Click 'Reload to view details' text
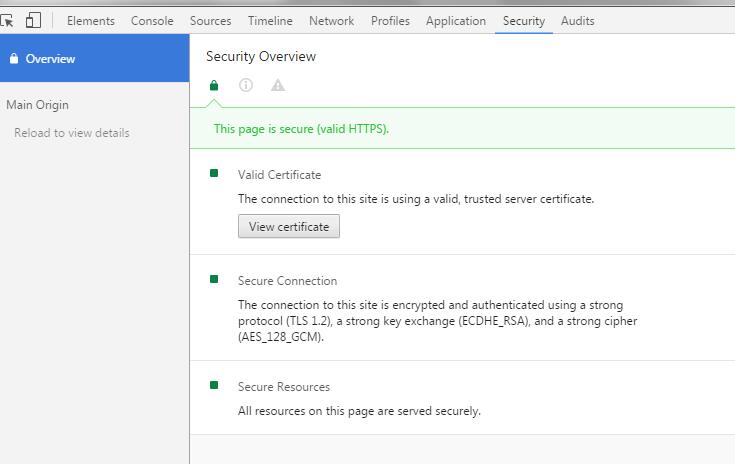735x464 pixels. click(x=72, y=133)
